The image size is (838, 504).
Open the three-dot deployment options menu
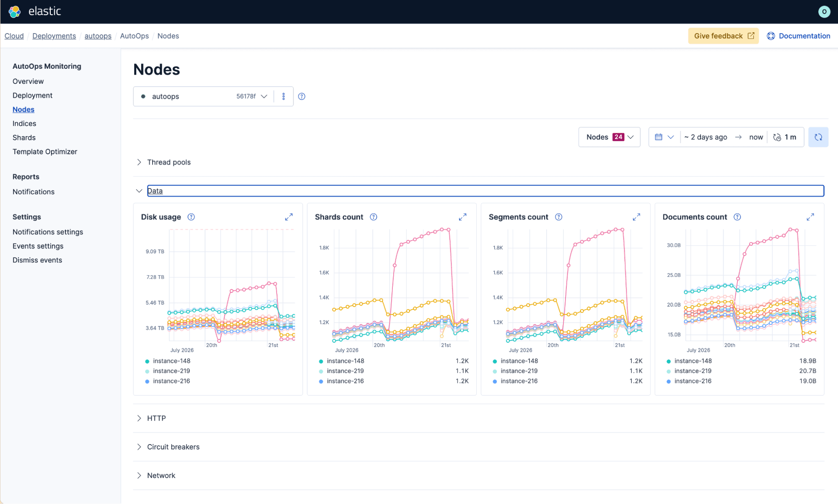(283, 96)
